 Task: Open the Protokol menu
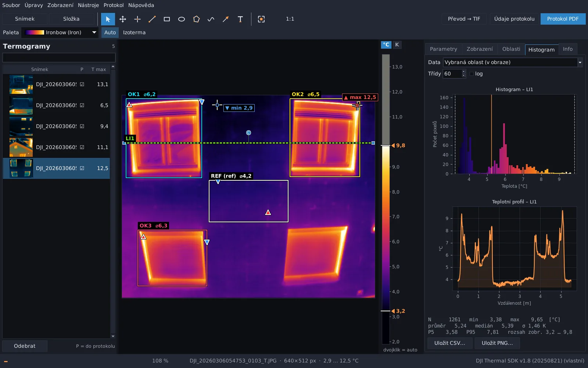tap(114, 5)
